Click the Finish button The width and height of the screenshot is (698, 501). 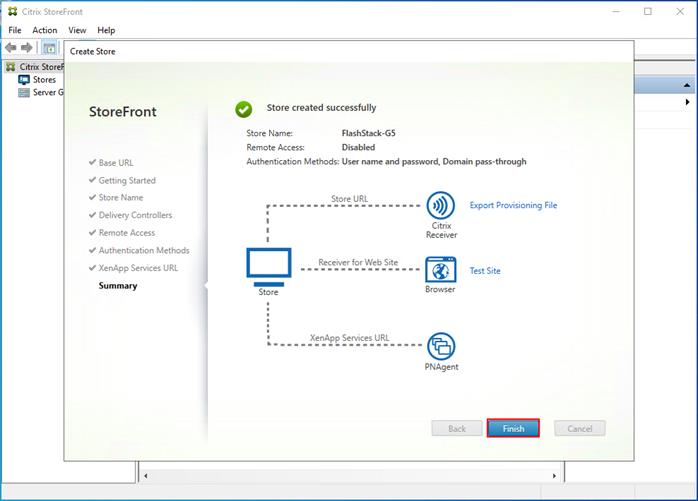tap(513, 428)
